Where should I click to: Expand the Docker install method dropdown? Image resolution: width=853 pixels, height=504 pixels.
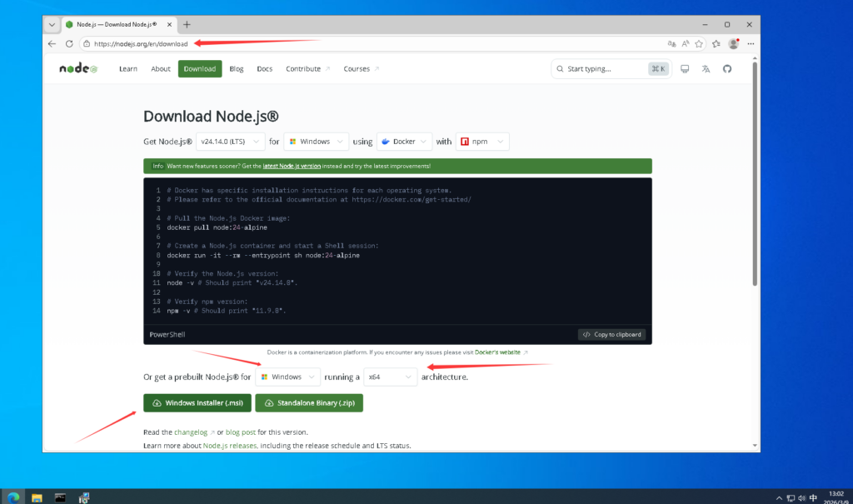coord(405,142)
